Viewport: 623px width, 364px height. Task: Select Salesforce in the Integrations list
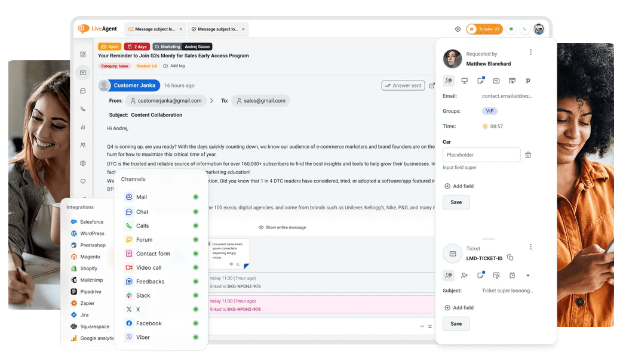coord(87,222)
